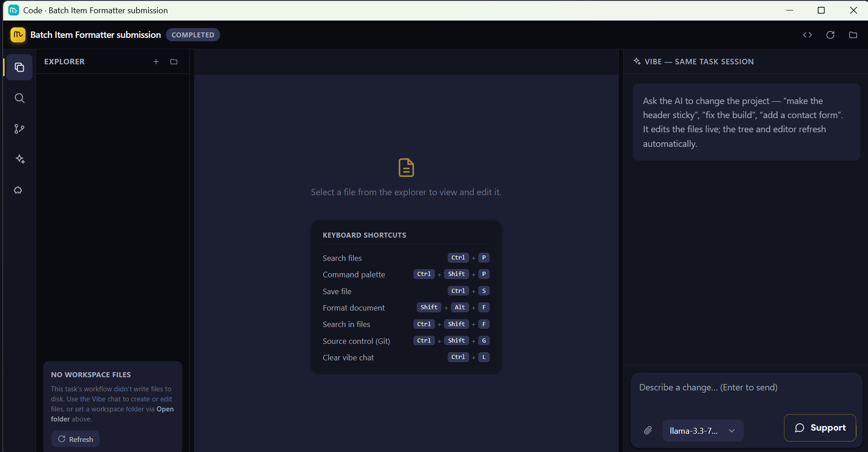The height and width of the screenshot is (452, 868).
Task: Click 'Select a file from the explorer' text
Action: (406, 192)
